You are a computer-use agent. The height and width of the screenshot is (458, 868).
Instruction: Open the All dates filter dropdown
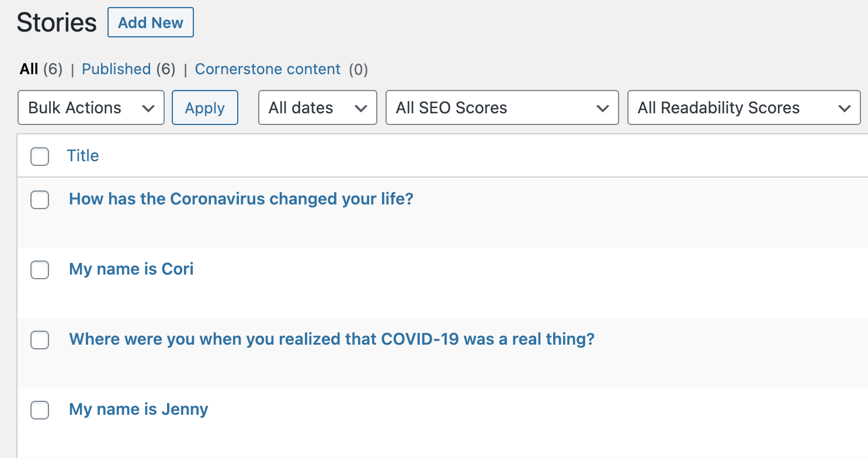coord(317,107)
